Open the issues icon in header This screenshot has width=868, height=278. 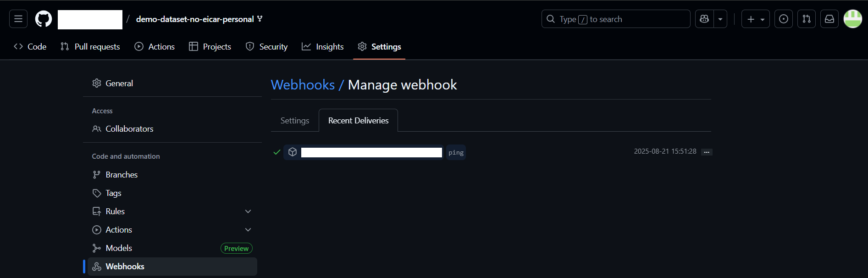pyautogui.click(x=784, y=19)
